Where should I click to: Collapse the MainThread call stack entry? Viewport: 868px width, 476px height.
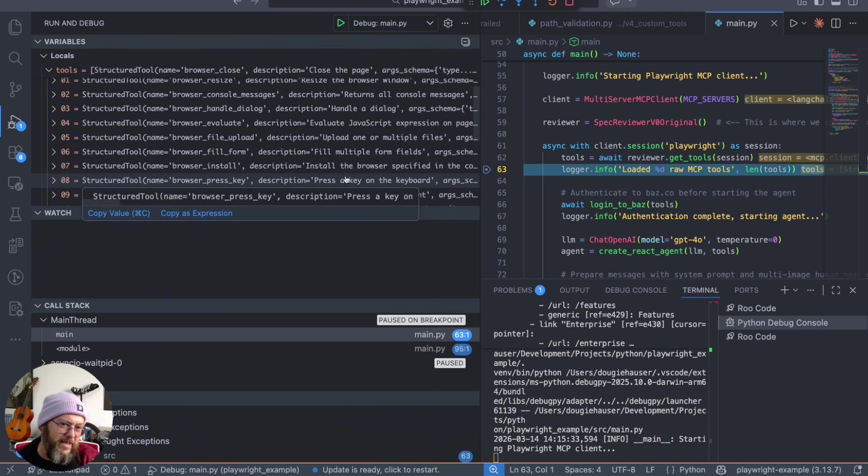[43, 320]
